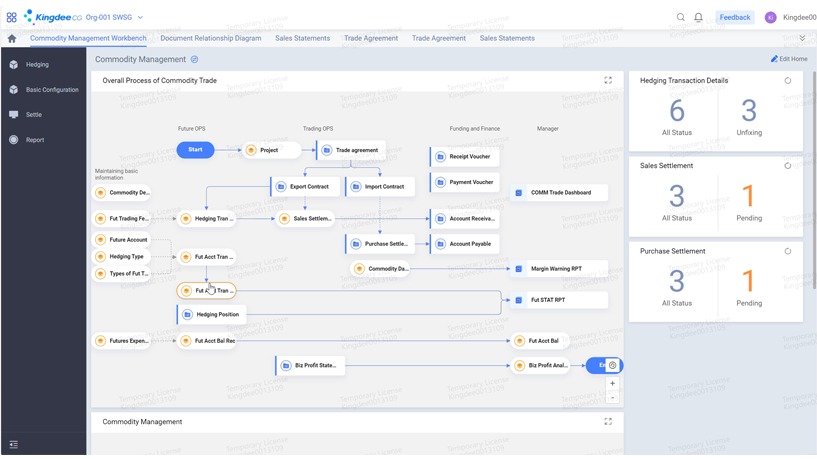Viewport: 817px width, 459px height.
Task: Switch to Document Relationship Diagram tab
Action: point(210,38)
